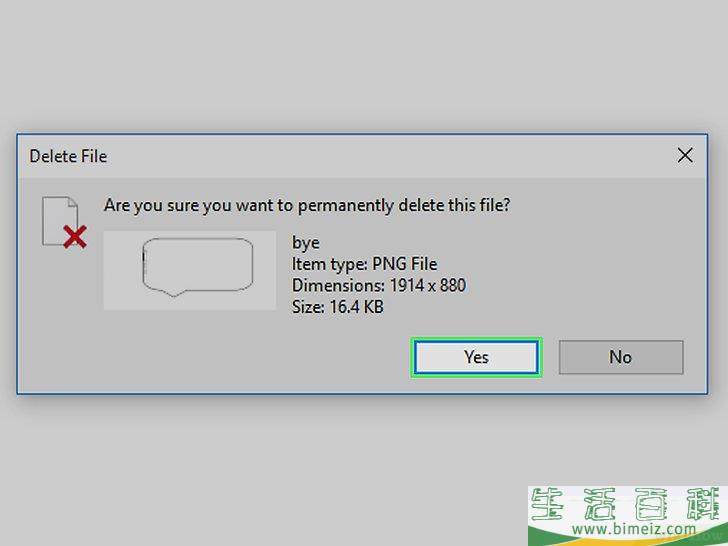Close the Delete File dialog
Image resolution: width=728 pixels, height=546 pixels.
[685, 156]
